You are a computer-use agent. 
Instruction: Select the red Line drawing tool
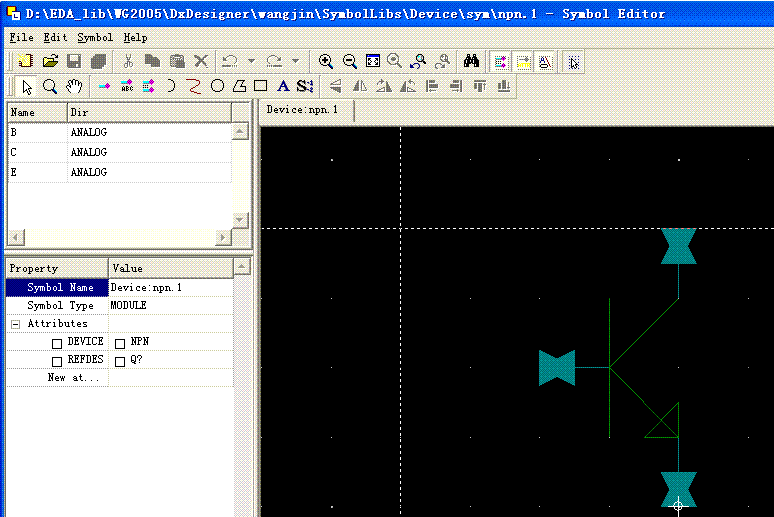194,86
